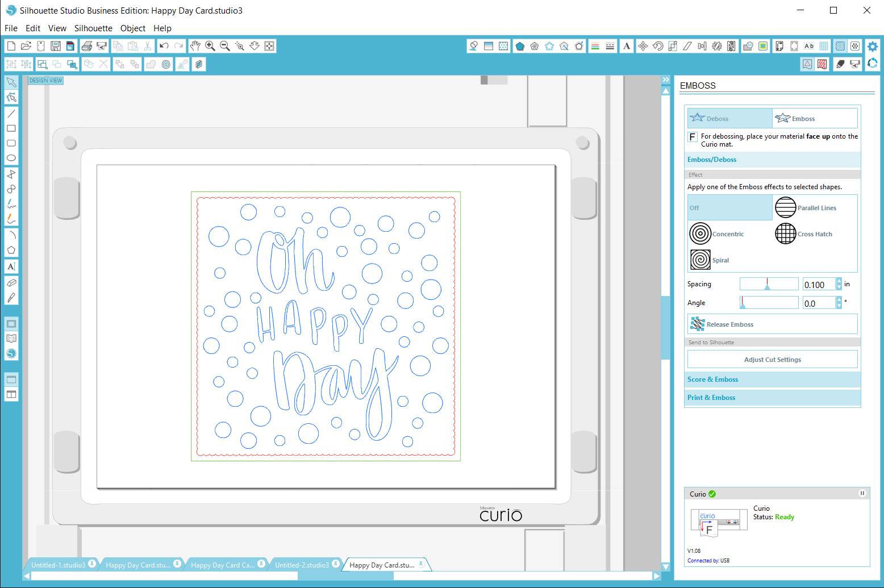The height and width of the screenshot is (588, 884).
Task: Open the Line Style panel icon
Action: (x=610, y=46)
